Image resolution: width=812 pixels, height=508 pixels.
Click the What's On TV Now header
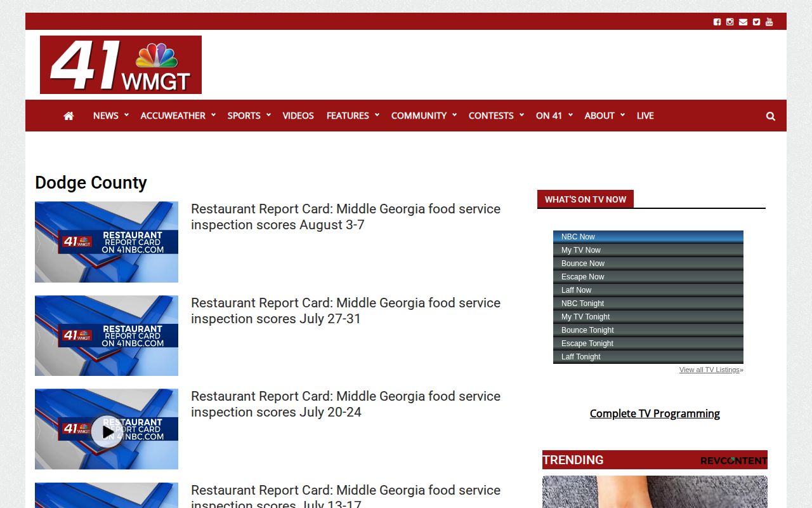click(x=586, y=199)
